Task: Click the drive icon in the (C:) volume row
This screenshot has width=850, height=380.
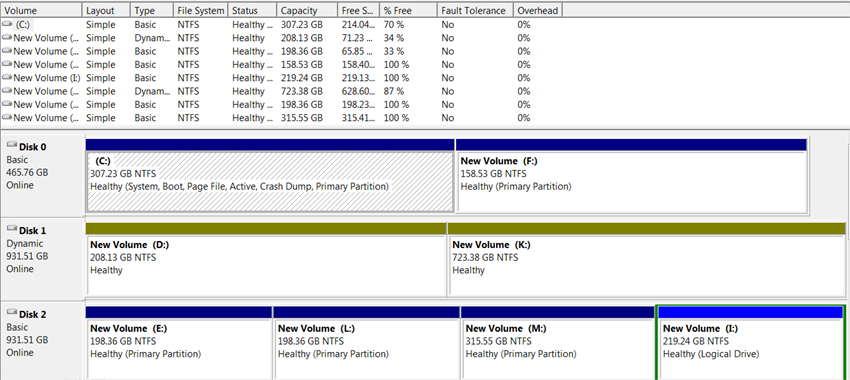Action: pos(7,24)
